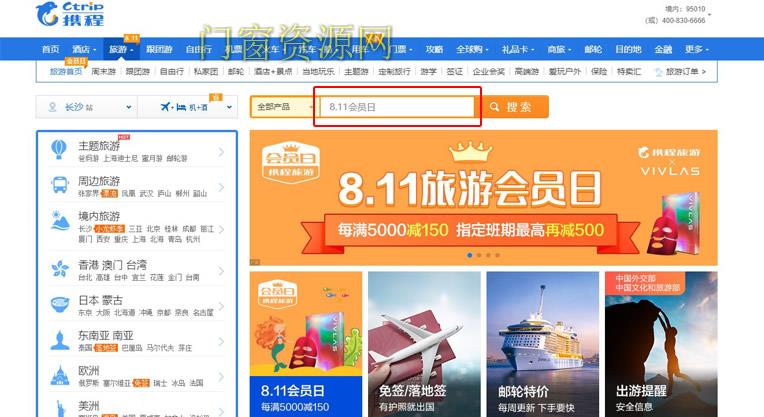The width and height of the screenshot is (764, 417).
Task: Open 特卖汇 in the sub-navigation
Action: 629,72
